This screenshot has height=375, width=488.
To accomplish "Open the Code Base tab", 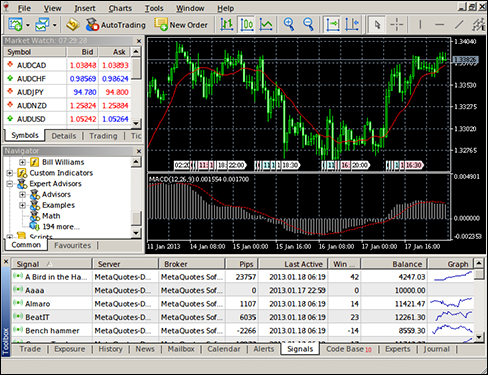I will (x=348, y=349).
